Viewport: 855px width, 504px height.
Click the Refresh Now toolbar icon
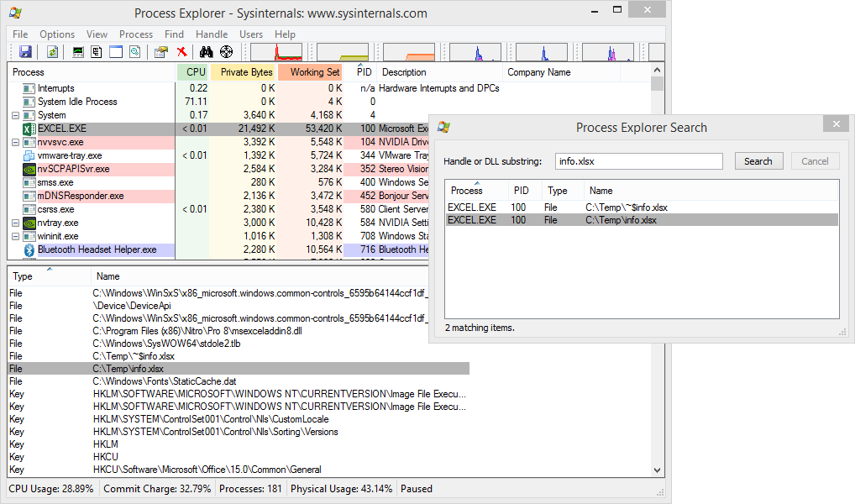(x=52, y=52)
